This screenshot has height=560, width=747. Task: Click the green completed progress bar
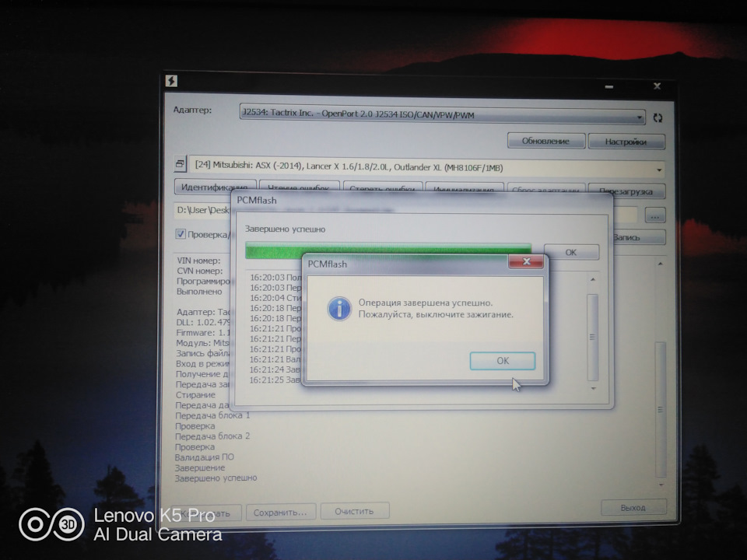pyautogui.click(x=388, y=250)
